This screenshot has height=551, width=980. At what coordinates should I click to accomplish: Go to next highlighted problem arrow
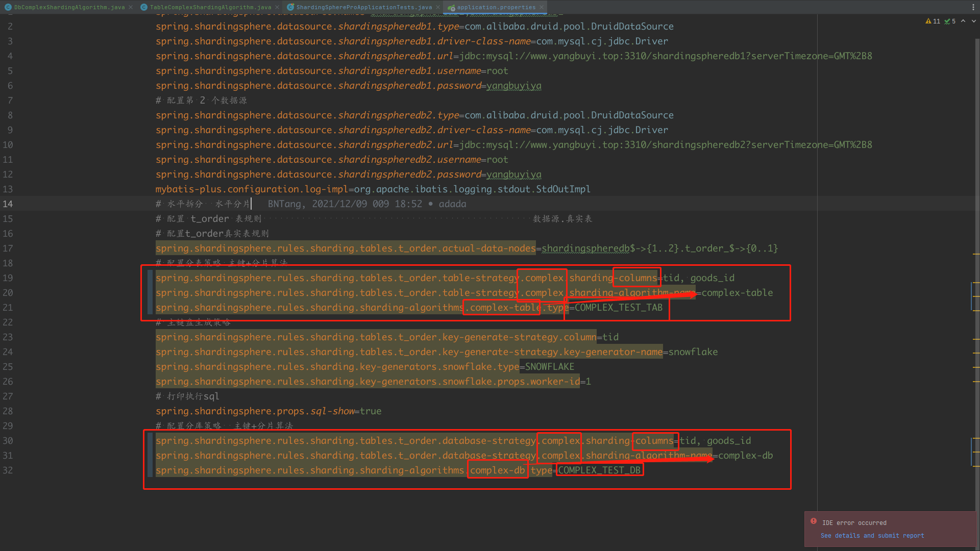[973, 21]
